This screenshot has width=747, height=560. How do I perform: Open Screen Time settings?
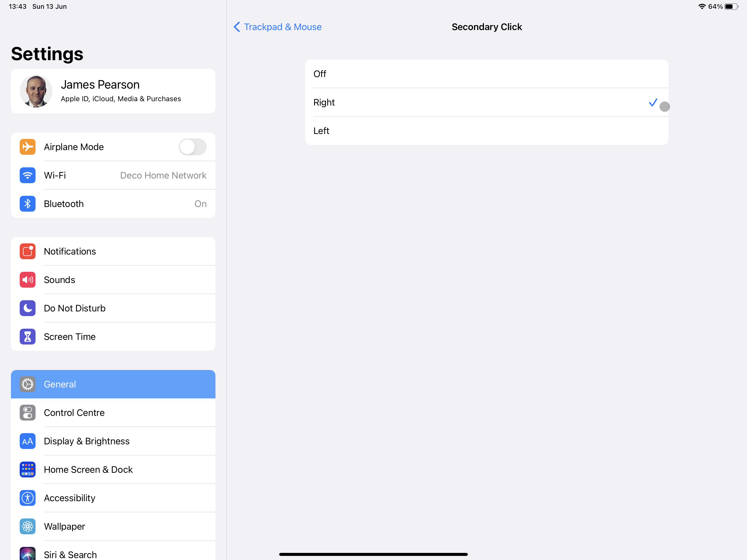coord(113,337)
